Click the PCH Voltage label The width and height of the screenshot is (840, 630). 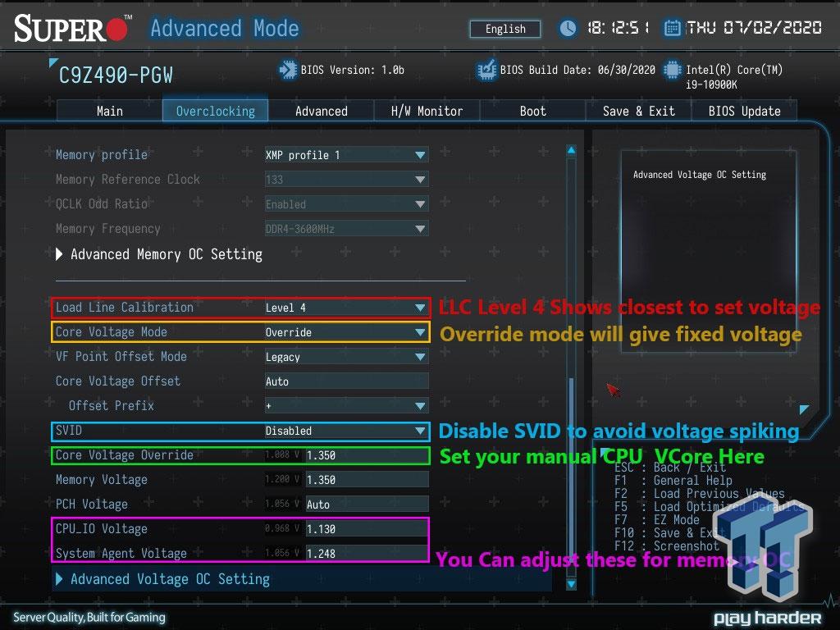[x=92, y=504]
